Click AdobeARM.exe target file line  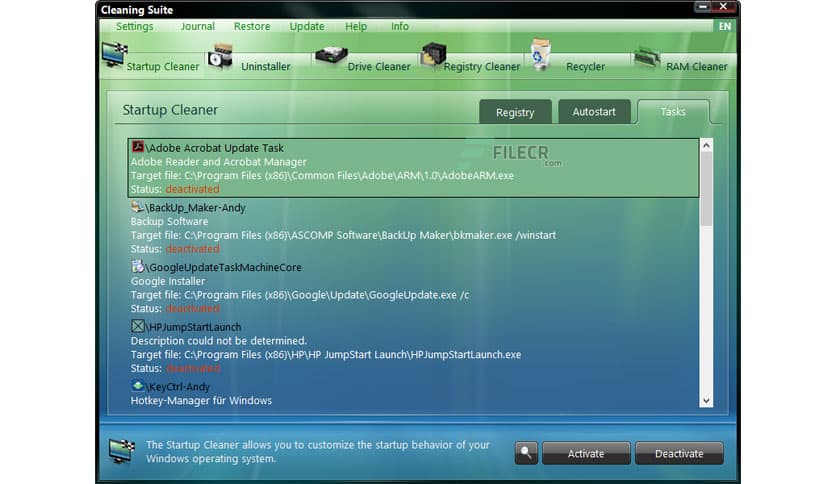point(323,175)
